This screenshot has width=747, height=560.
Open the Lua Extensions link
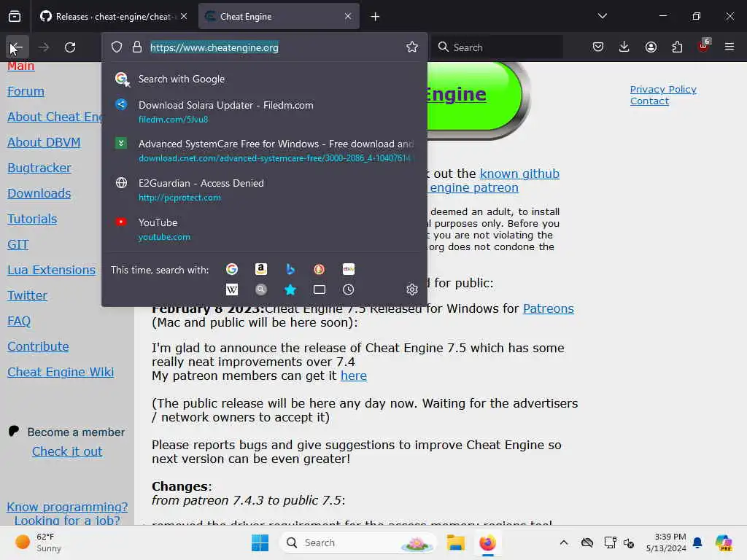[52, 270]
